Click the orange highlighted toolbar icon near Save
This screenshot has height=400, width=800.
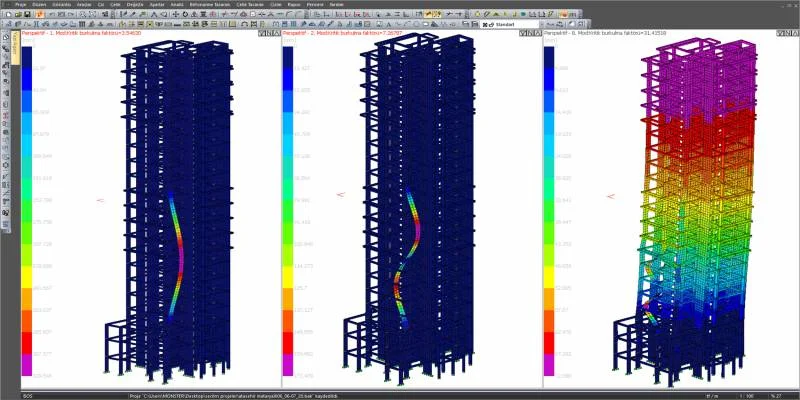[39, 14]
